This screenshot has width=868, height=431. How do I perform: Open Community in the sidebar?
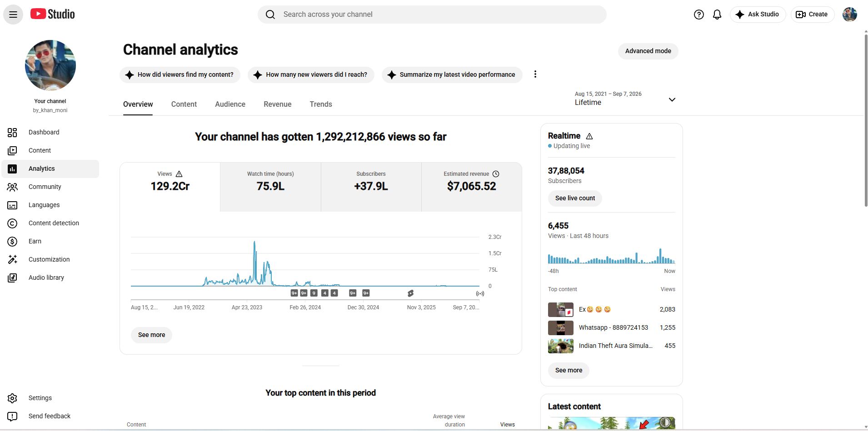coord(50,187)
